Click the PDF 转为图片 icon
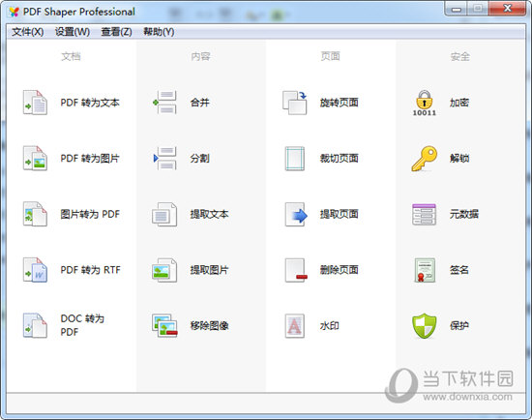The image size is (532, 420). pyautogui.click(x=35, y=158)
